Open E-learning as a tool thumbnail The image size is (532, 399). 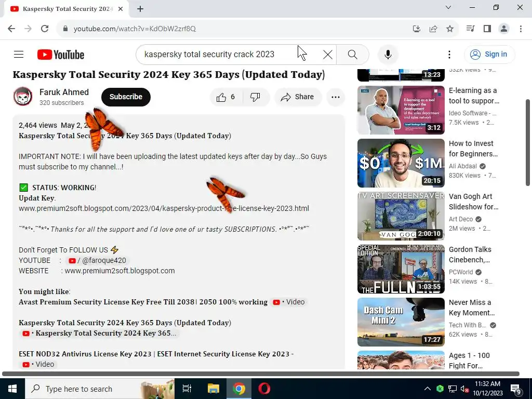tap(401, 110)
